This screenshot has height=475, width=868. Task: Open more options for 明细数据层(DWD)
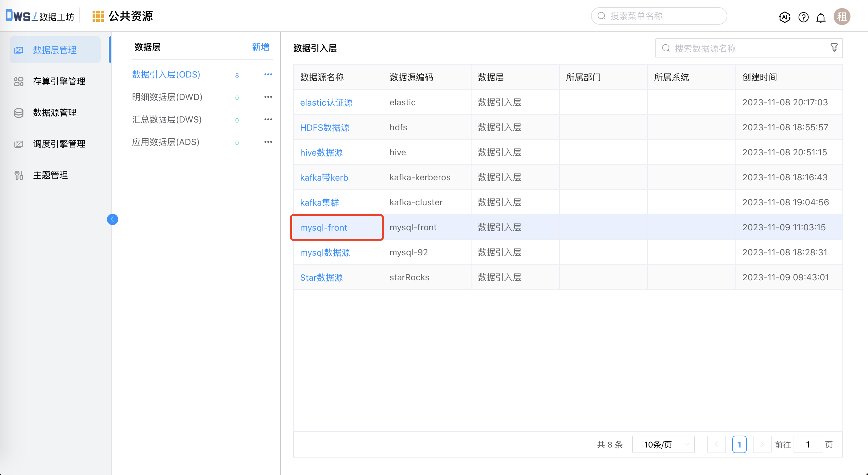[268, 97]
